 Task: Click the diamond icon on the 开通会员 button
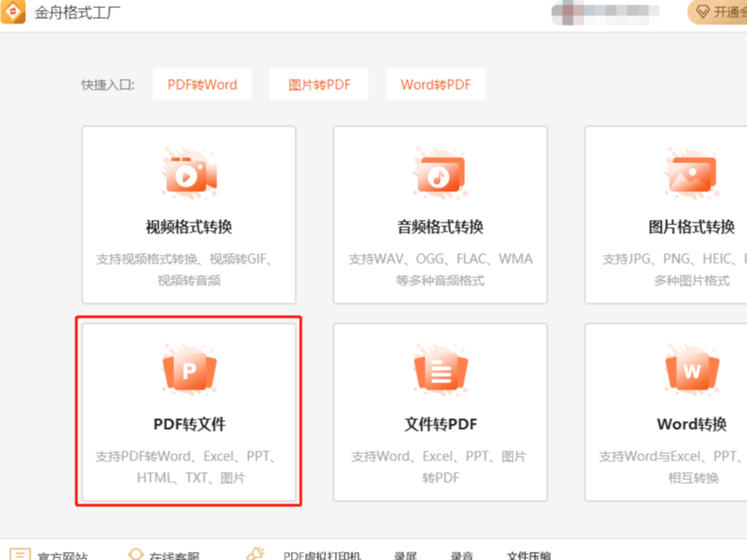pyautogui.click(x=703, y=12)
